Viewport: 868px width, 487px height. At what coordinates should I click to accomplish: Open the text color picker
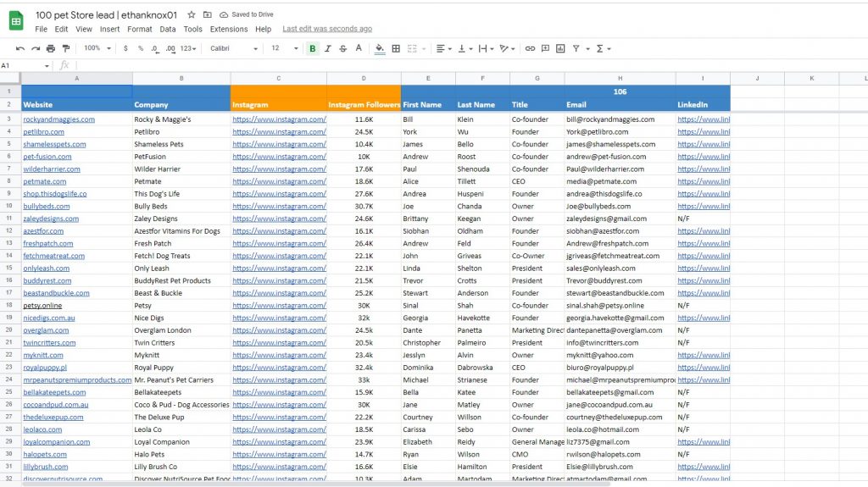pyautogui.click(x=359, y=49)
